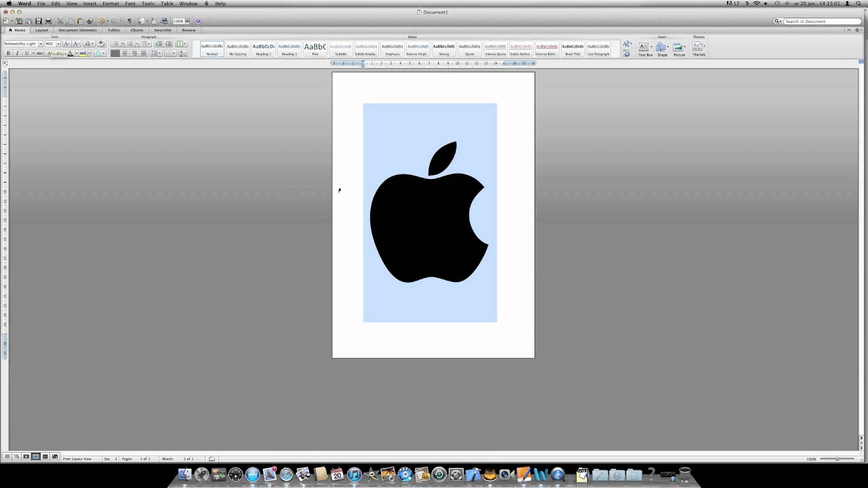868x488 pixels.
Task: Launch iTunes from the Dock
Action: pos(354,474)
